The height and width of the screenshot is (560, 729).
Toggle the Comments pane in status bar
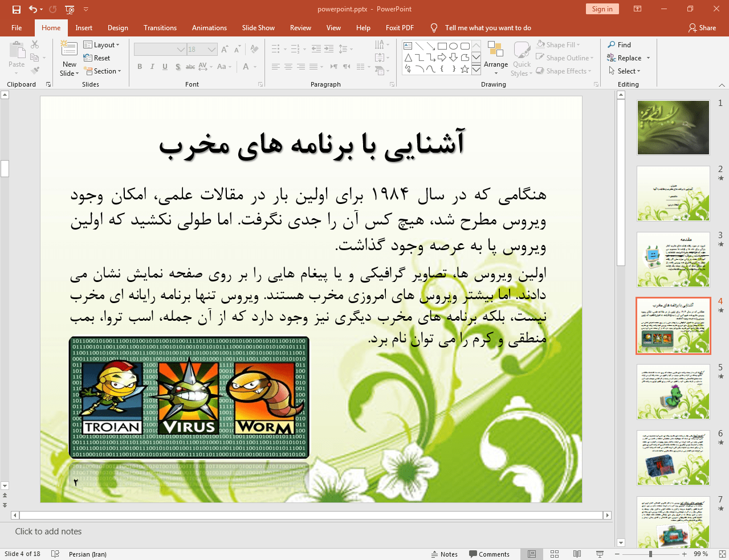coord(489,554)
